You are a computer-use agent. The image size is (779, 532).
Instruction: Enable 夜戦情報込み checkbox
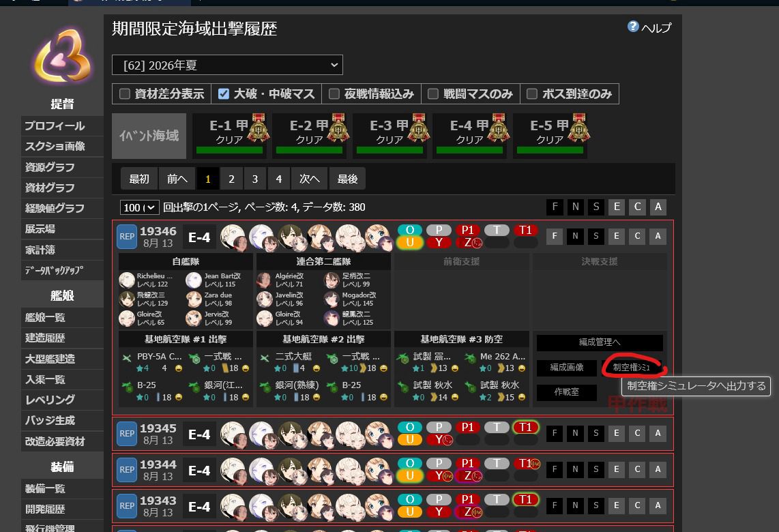[334, 94]
